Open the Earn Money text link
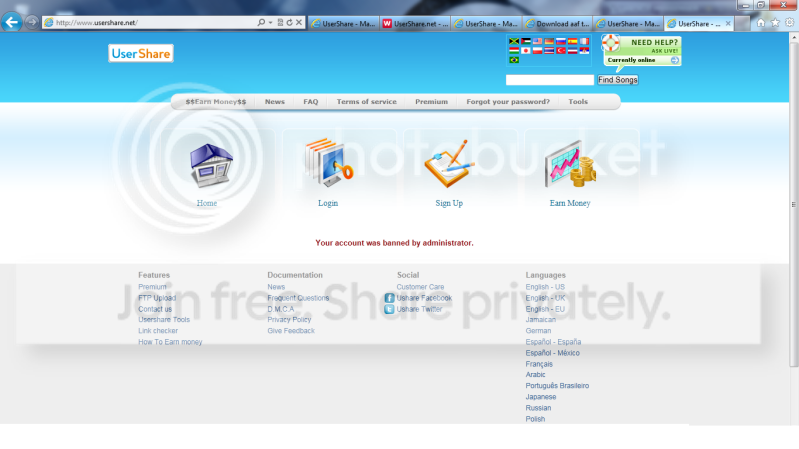Screen dimensions: 799x449 coord(570,203)
